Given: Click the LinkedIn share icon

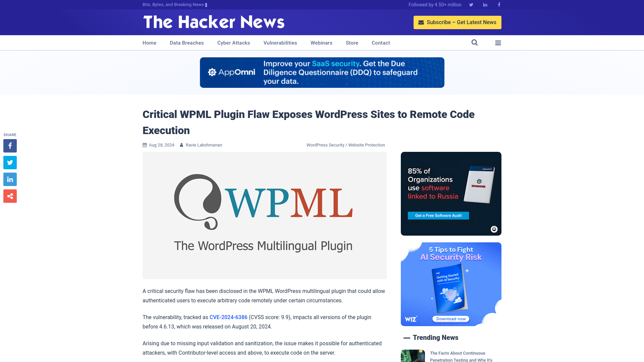Looking at the screenshot, I should (10, 179).
